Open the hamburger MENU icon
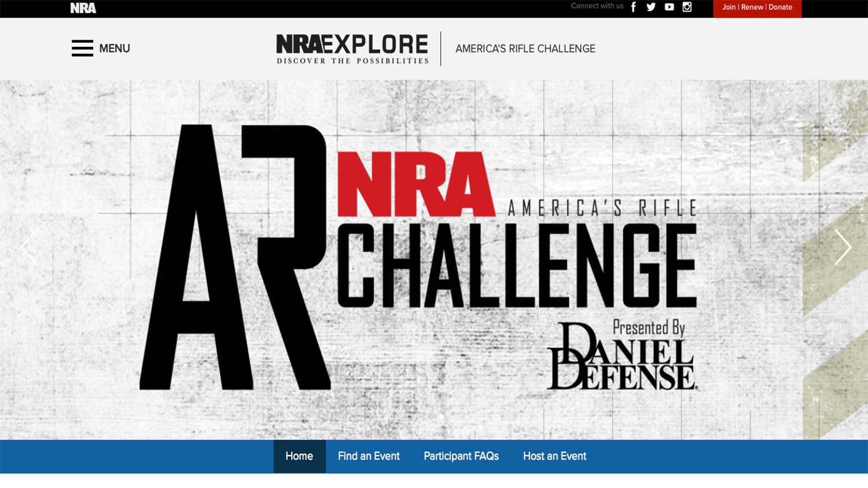The image size is (868, 488). coord(82,48)
